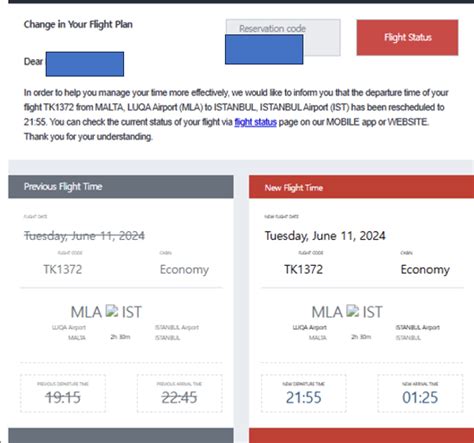The height and width of the screenshot is (443, 474).
Task: Click the struck-through previous departure time 19:15
Action: pyautogui.click(x=63, y=397)
